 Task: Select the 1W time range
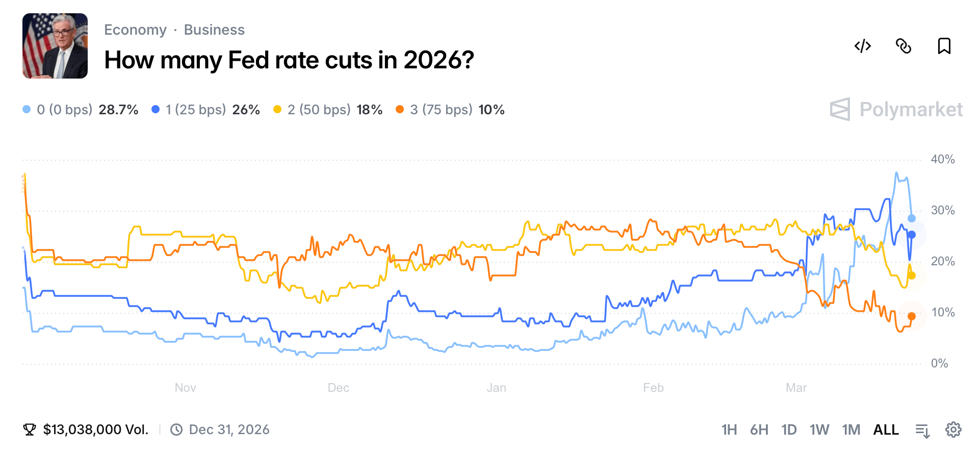819,430
